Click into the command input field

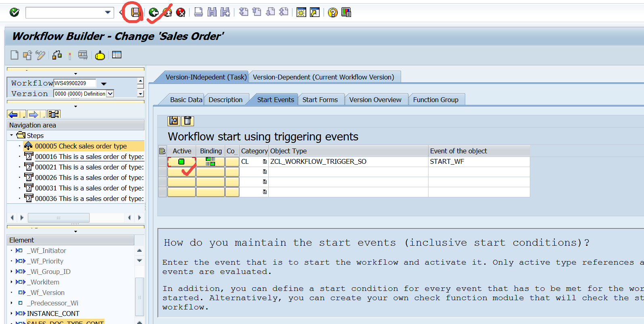(65, 13)
